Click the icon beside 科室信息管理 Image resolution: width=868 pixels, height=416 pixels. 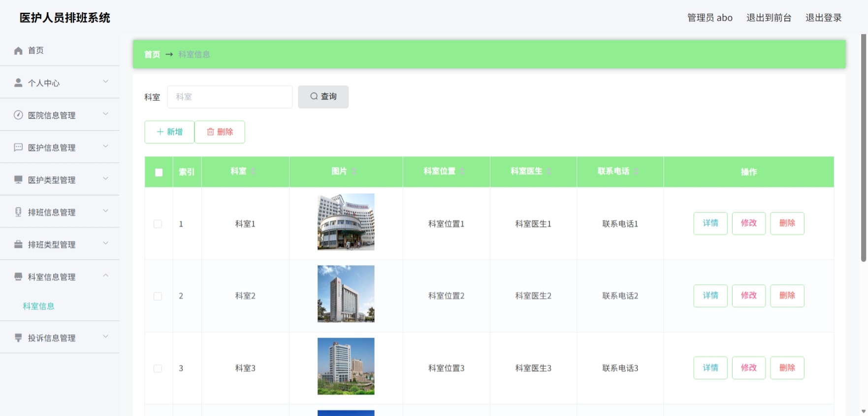pyautogui.click(x=18, y=277)
